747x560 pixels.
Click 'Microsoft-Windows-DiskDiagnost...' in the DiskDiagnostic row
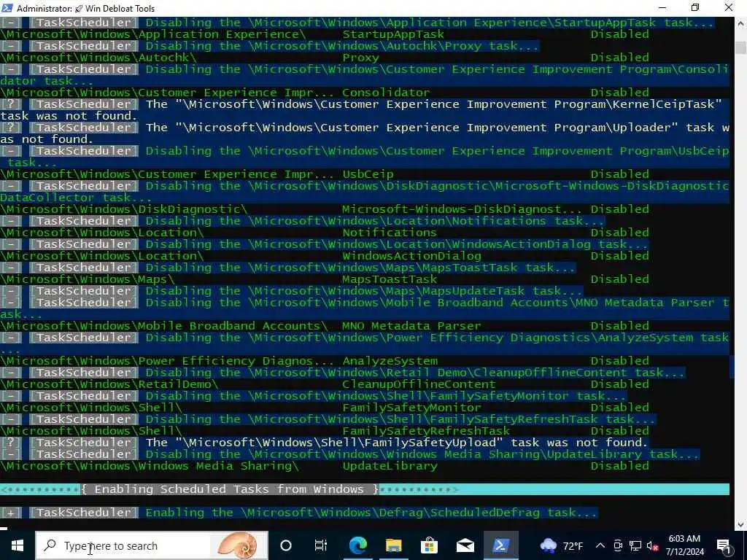point(462,209)
